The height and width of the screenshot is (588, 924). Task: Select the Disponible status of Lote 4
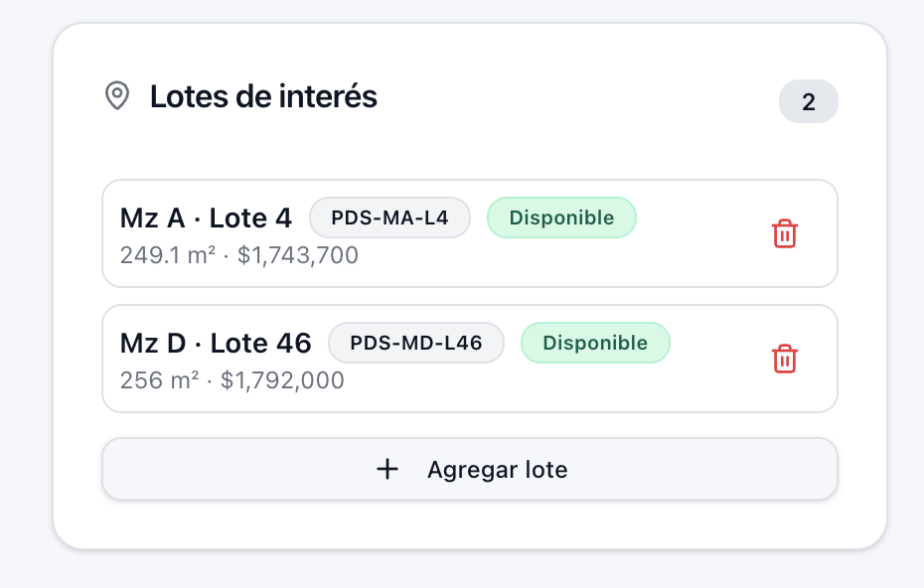pyautogui.click(x=561, y=218)
